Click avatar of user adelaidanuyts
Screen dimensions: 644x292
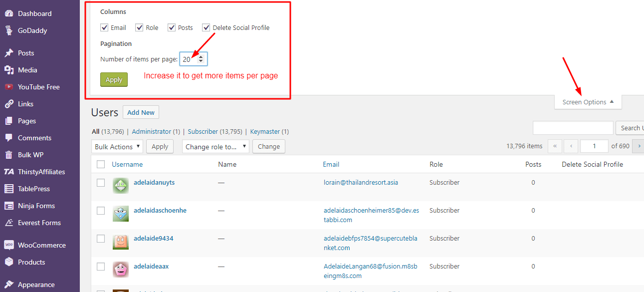(121, 186)
